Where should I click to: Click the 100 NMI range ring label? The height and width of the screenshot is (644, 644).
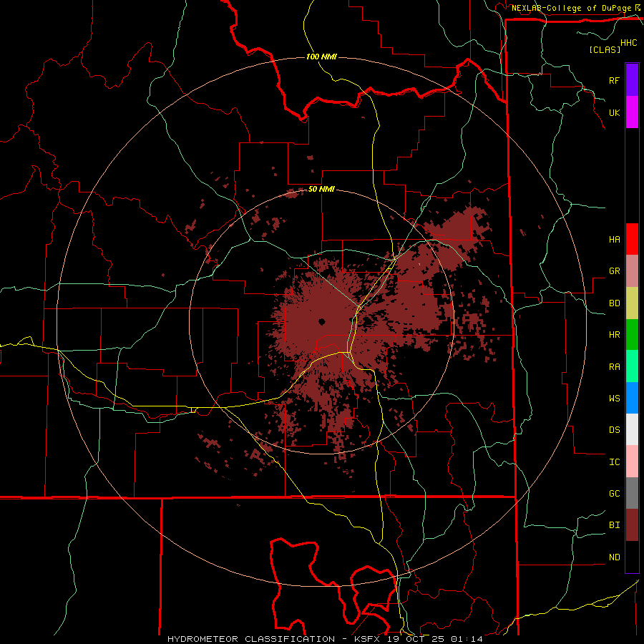[x=321, y=57]
